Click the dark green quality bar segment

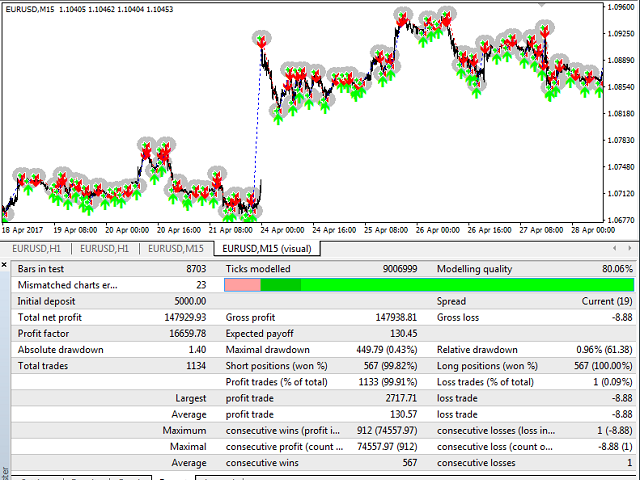point(280,285)
